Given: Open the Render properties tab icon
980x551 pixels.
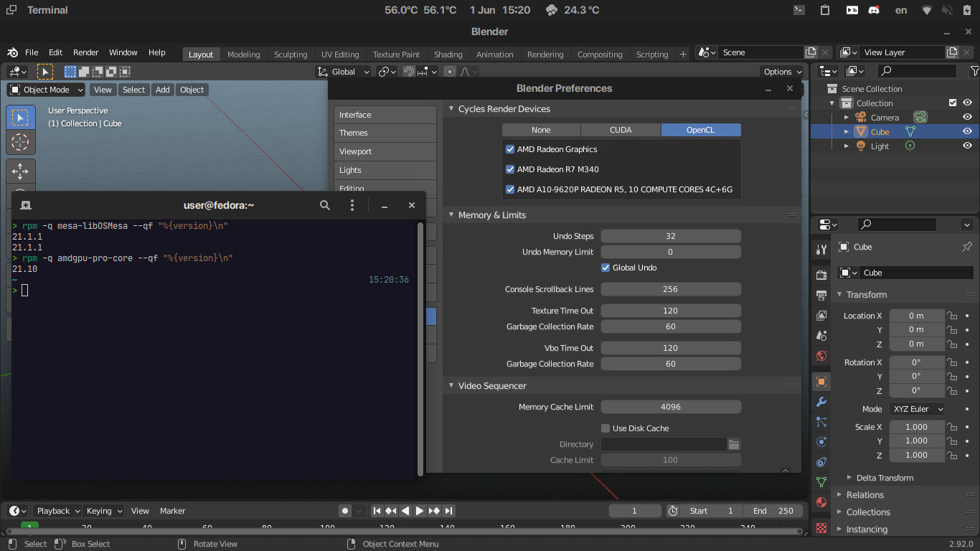Looking at the screenshot, I should click(x=821, y=275).
